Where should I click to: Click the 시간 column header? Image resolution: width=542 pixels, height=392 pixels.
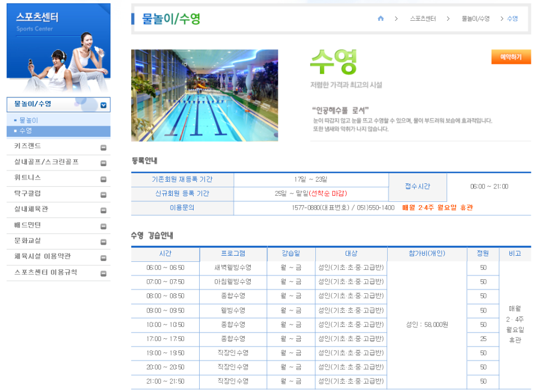(165, 253)
